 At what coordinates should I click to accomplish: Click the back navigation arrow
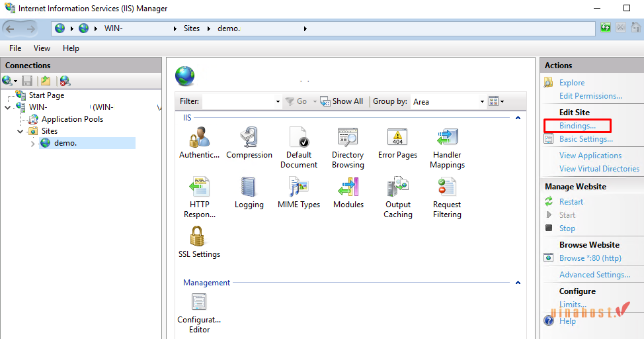coord(11,28)
